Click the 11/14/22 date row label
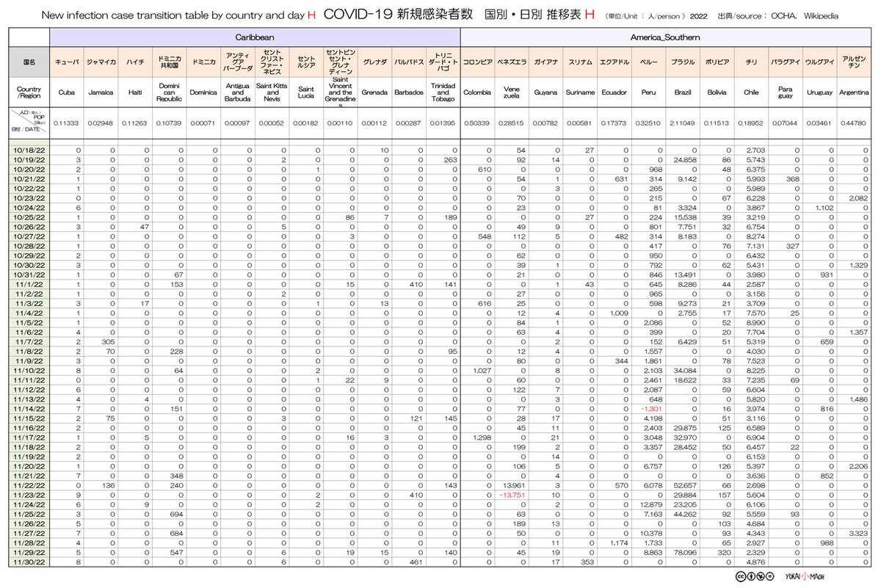This screenshot has height=588, width=881. tap(30, 408)
